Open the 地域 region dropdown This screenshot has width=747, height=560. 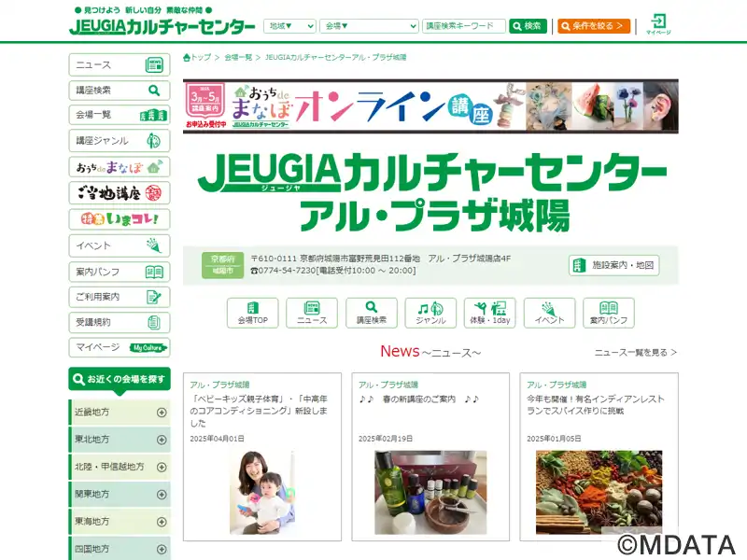[x=289, y=26]
